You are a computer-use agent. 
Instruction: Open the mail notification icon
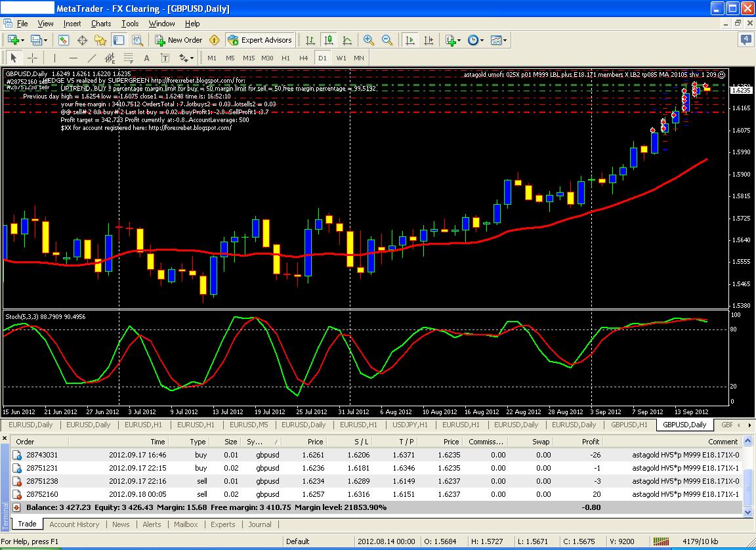[745, 39]
